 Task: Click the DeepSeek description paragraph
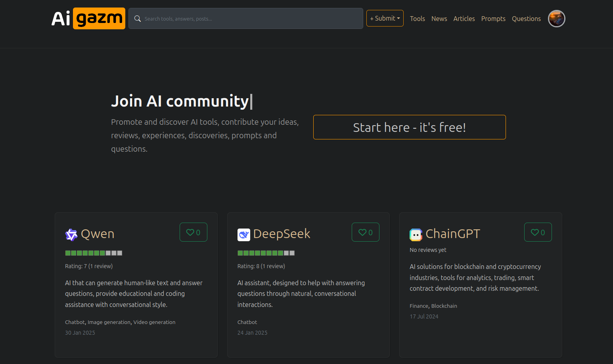coord(301,293)
